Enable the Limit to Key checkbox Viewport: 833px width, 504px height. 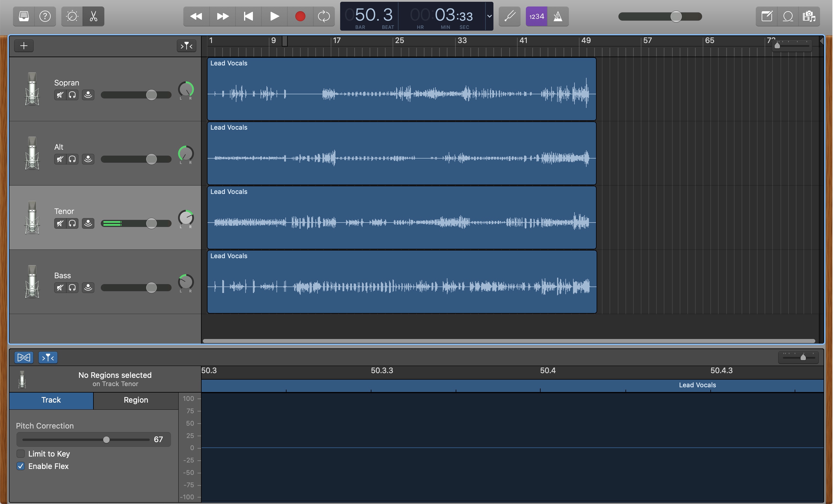pos(21,454)
